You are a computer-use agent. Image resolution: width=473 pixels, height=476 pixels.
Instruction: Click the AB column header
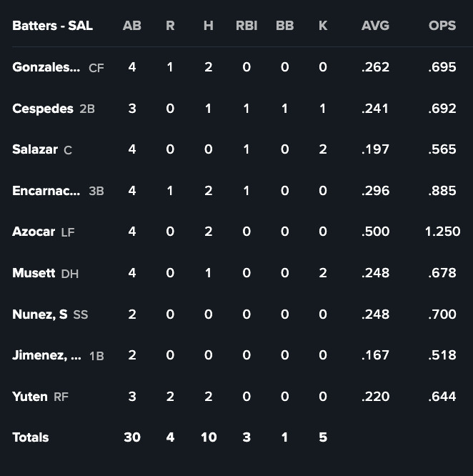[132, 26]
